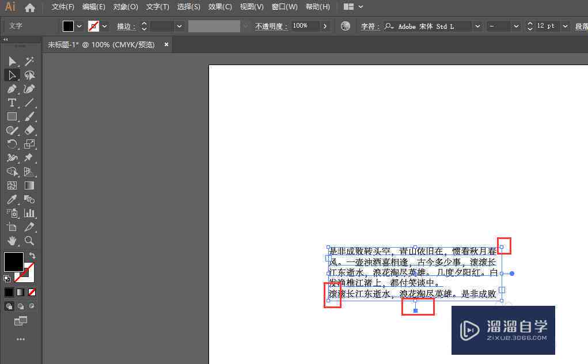Go to the Home screen icon
Viewport: 588px width, 364px height.
tap(29, 7)
